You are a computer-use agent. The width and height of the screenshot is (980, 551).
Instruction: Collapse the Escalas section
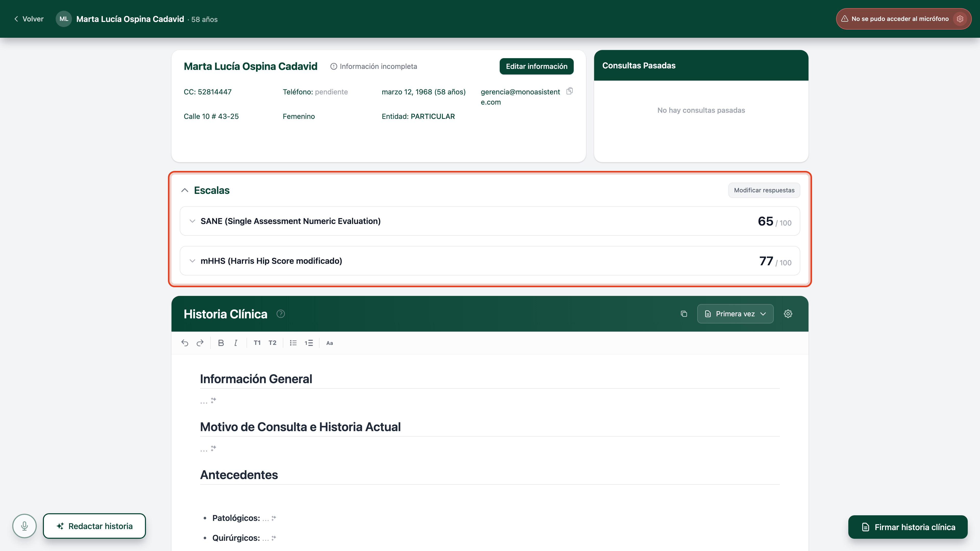185,190
